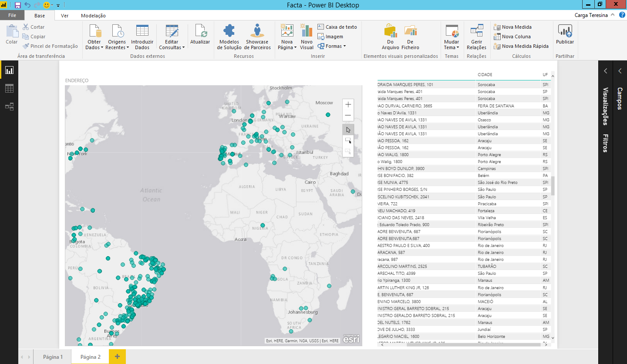Open Editar Consultas dropdown

(172, 37)
